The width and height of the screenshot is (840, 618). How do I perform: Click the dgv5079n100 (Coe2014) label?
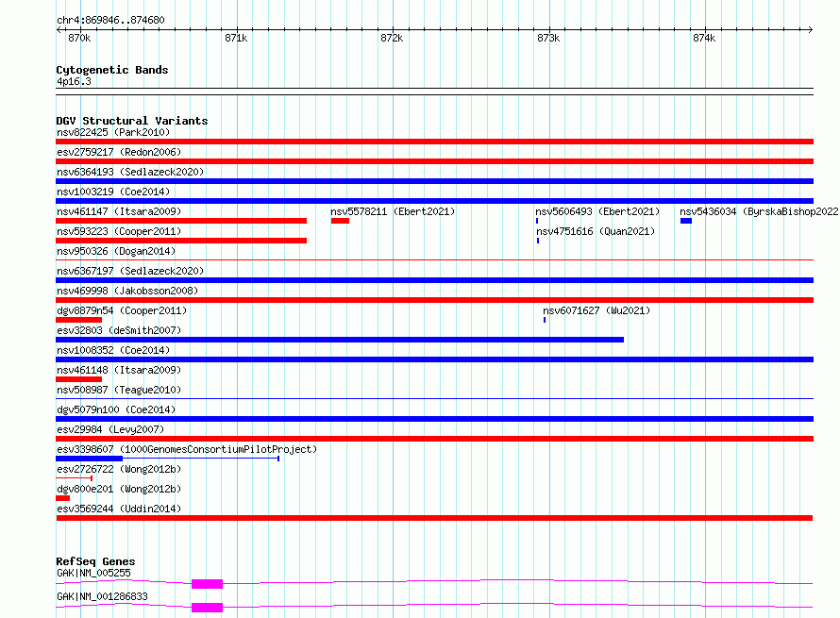(116, 409)
